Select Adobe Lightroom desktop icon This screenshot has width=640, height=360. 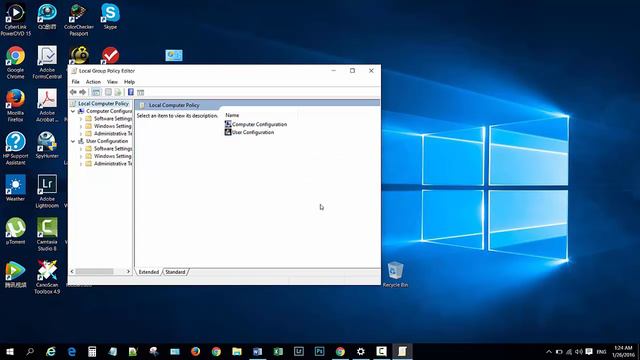47,191
